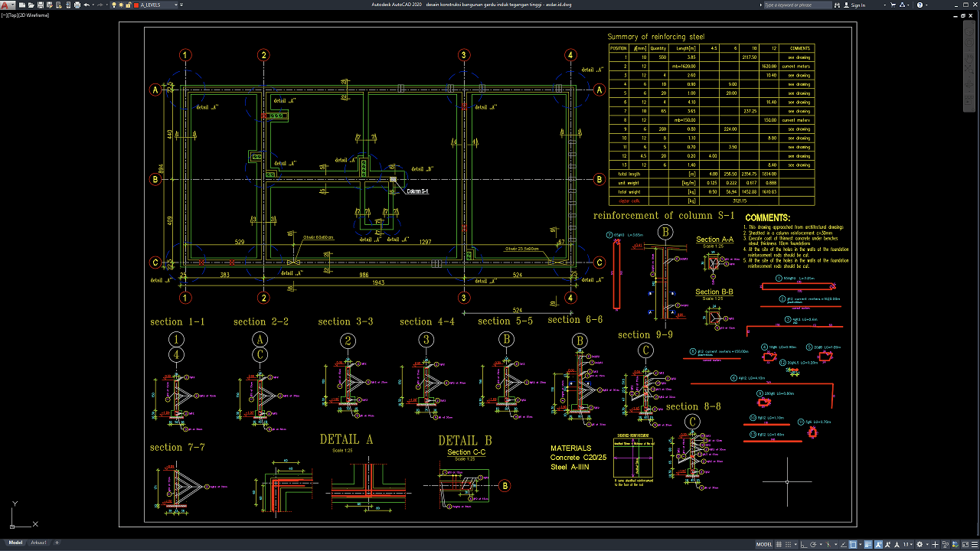Image resolution: width=980 pixels, height=551 pixels.
Task: Open the AutoCAD application menu button
Action: [x=7, y=5]
